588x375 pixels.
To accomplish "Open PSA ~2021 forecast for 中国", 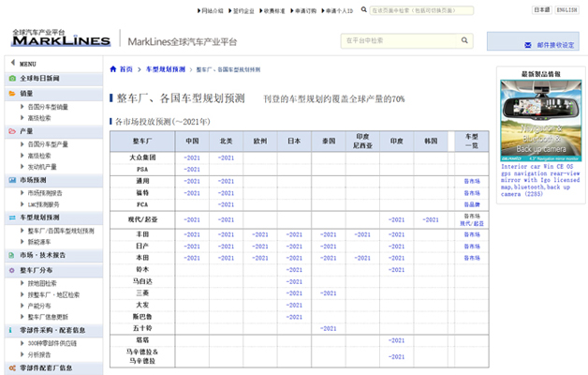I will [192, 170].
